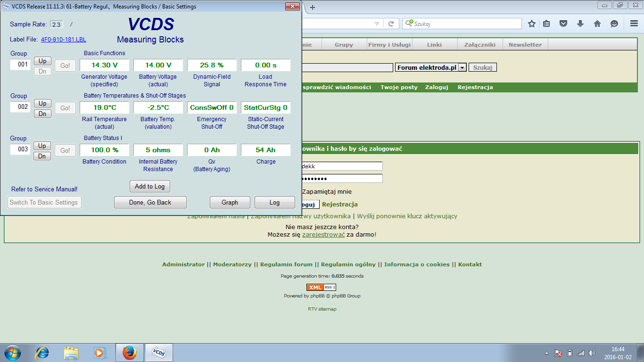Open Windows Media Player from the taskbar
This screenshot has width=644, height=362.
pyautogui.click(x=99, y=353)
